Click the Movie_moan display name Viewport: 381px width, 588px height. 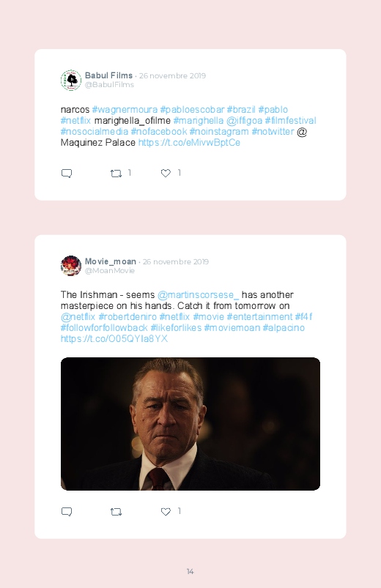(x=111, y=261)
